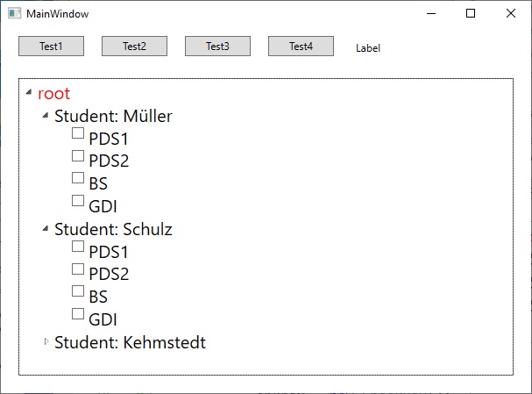Check PDS1 under Student: Schulz
The image size is (532, 394).
[78, 247]
